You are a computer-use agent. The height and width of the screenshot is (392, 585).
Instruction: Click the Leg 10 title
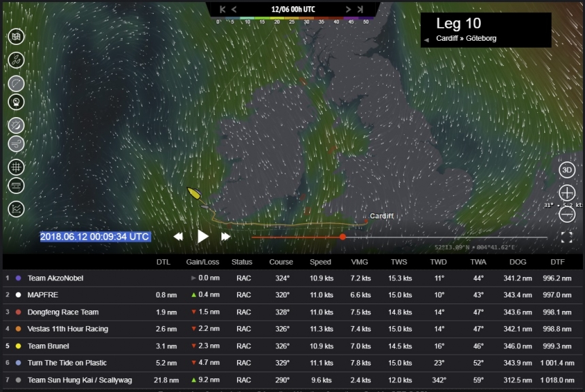click(458, 24)
